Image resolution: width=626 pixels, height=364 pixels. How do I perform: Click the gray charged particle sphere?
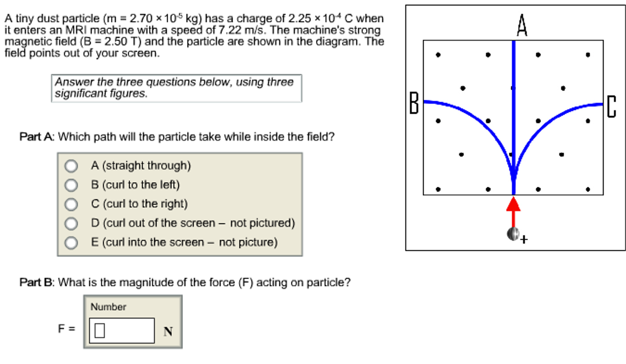513,234
